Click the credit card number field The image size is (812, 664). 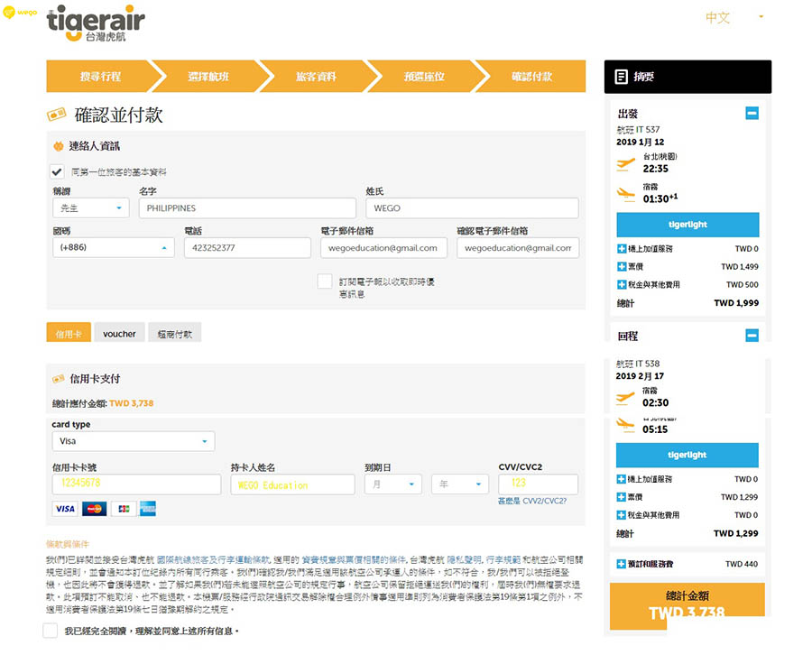tap(136, 484)
